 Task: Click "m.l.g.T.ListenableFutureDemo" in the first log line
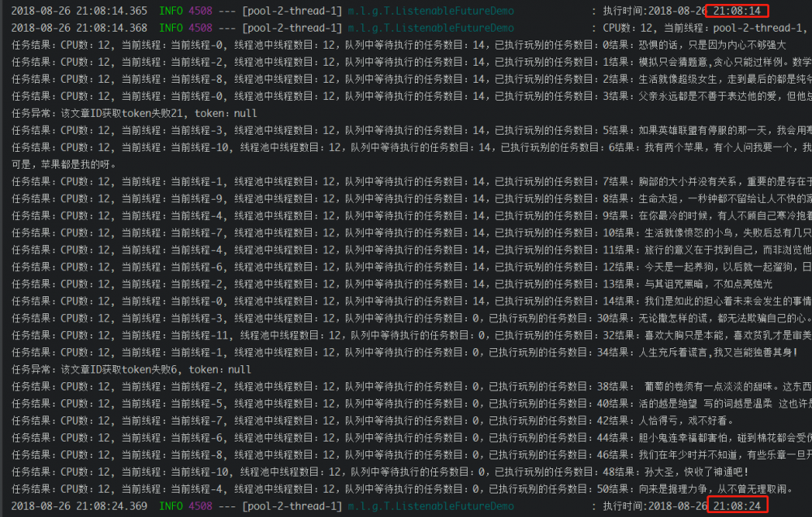click(x=431, y=11)
